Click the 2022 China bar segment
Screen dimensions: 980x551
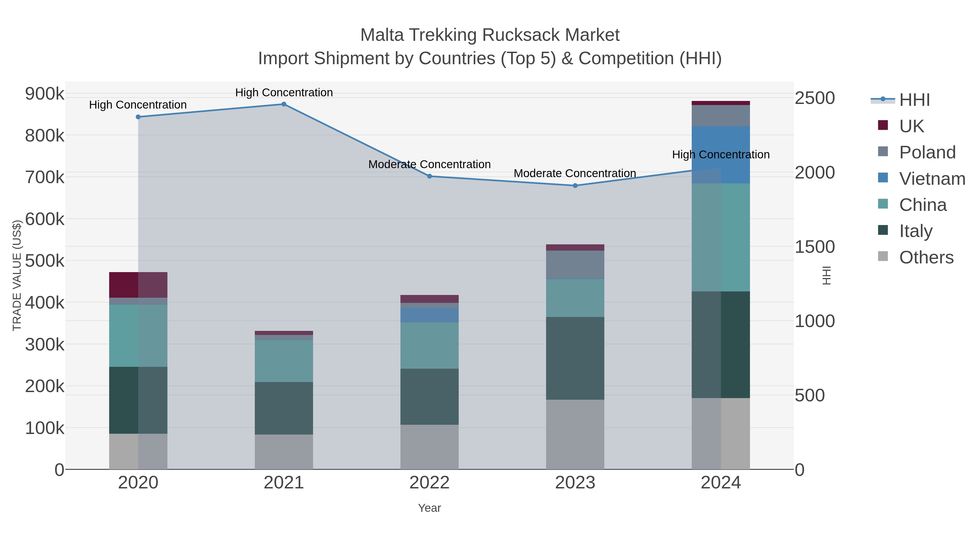(430, 346)
